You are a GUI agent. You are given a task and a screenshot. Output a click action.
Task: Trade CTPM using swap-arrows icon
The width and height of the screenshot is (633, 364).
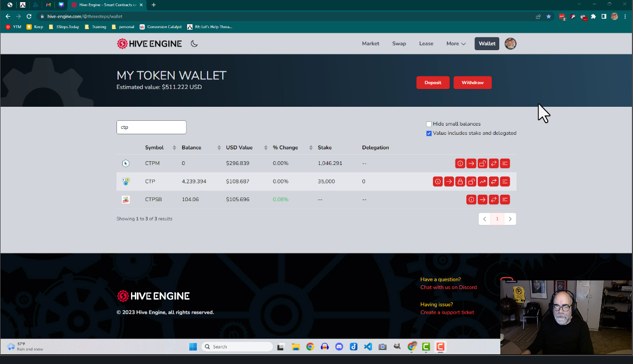point(494,163)
